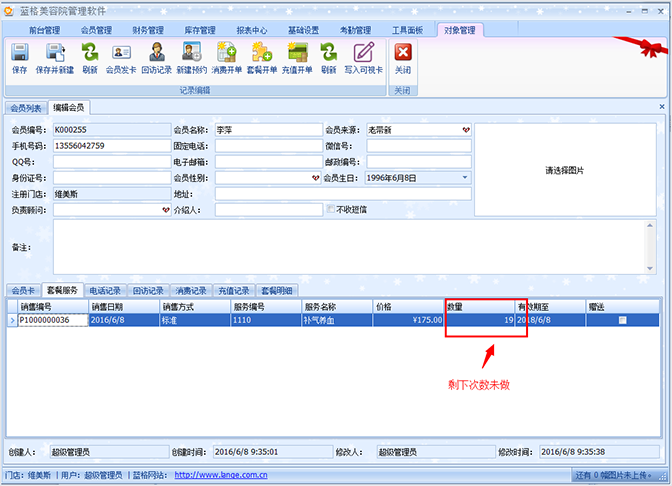Switch to the 财务管理 menu tab

coord(150,30)
